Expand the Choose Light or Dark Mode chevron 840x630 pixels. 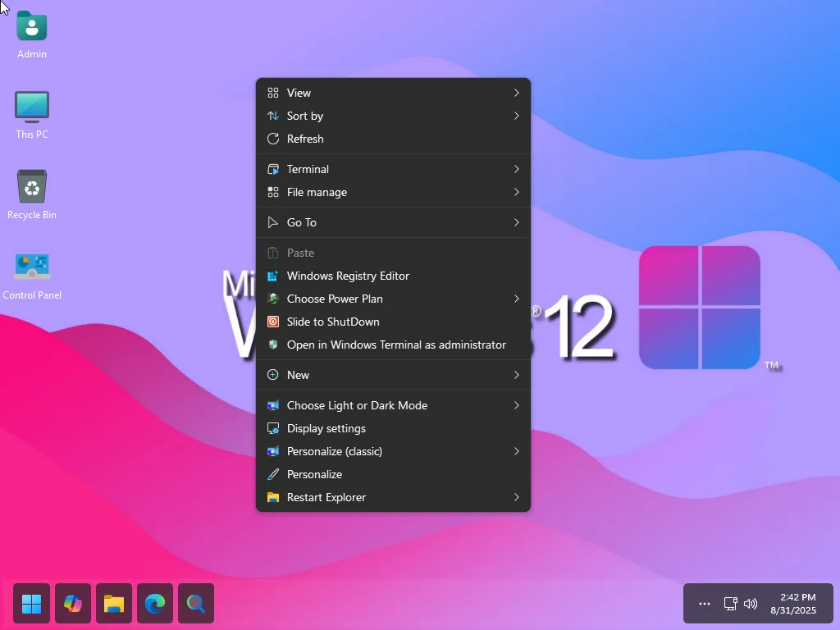[x=517, y=405]
